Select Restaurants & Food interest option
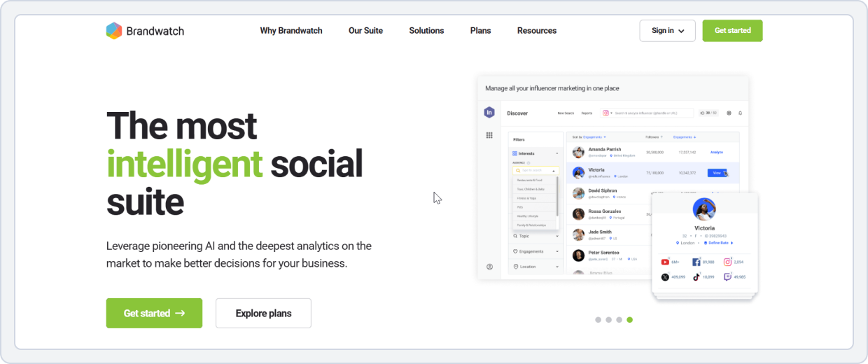Viewport: 868px width, 364px height. 535,180
